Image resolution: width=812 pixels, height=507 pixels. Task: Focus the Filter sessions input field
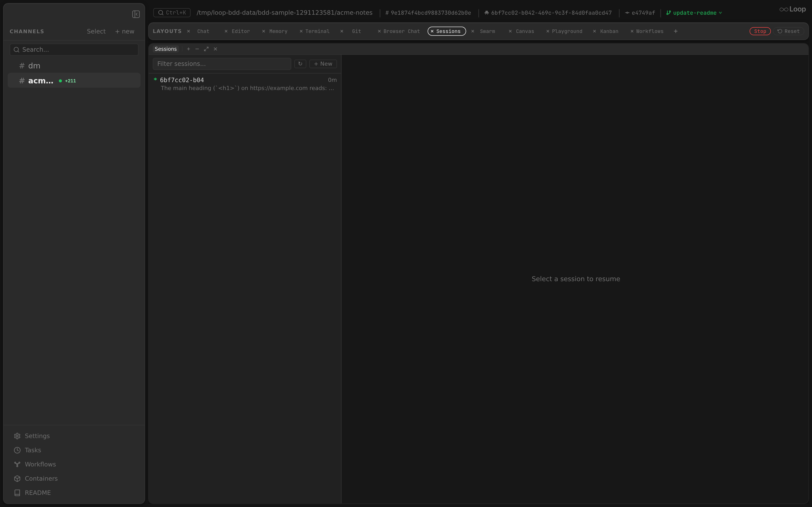pos(222,64)
